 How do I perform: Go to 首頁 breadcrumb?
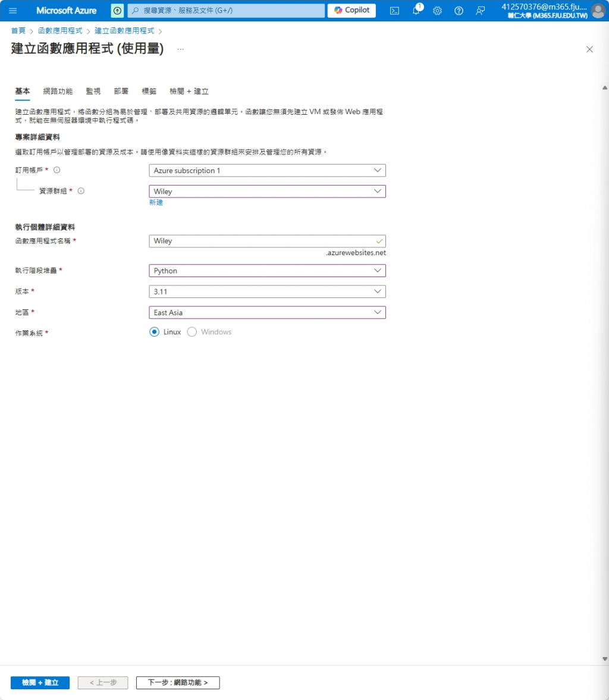(x=18, y=31)
